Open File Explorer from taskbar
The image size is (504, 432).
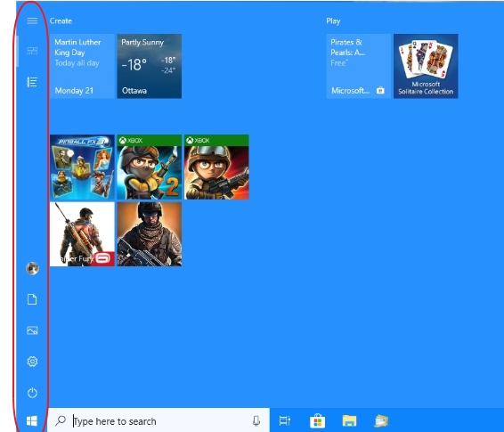point(349,420)
